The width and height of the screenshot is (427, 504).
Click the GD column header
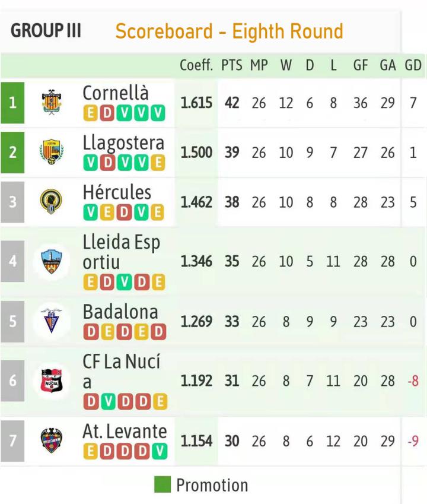point(413,66)
